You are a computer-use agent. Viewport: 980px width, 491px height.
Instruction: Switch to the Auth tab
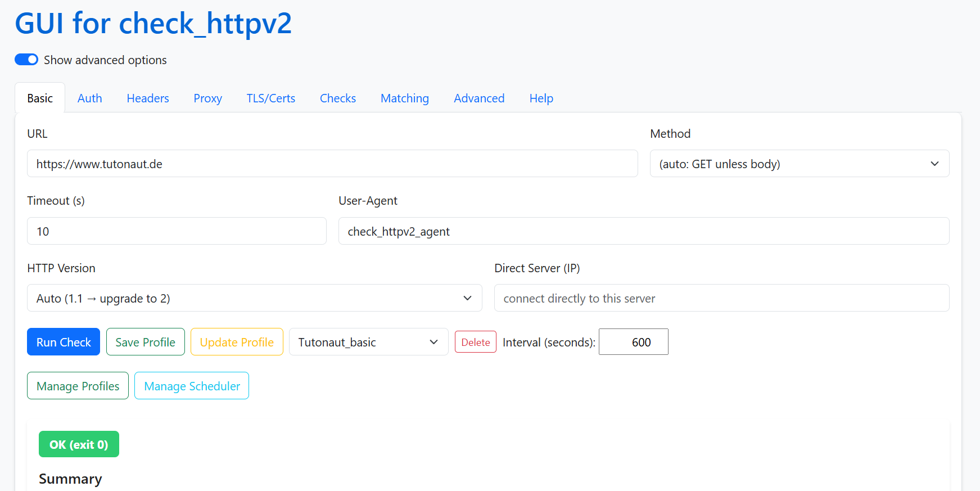tap(90, 98)
